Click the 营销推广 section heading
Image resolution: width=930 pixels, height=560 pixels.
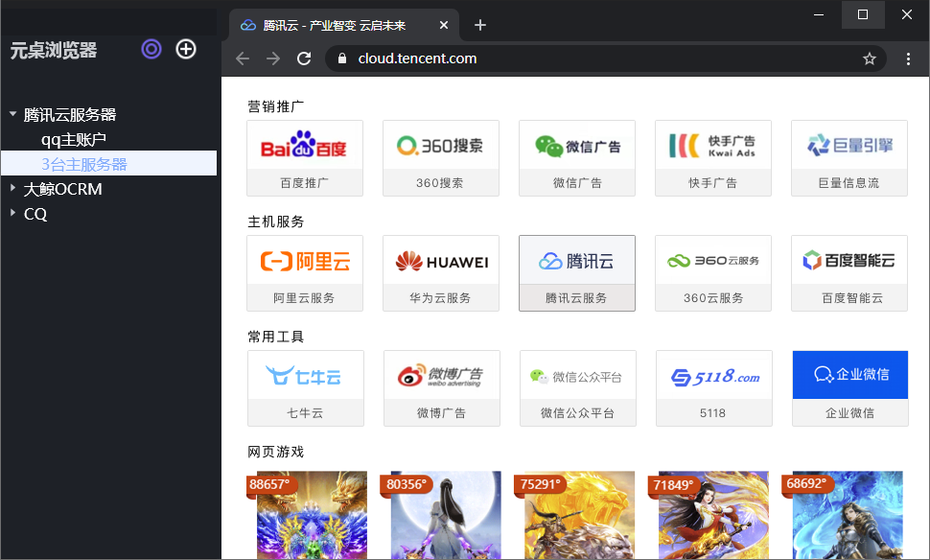(x=276, y=106)
